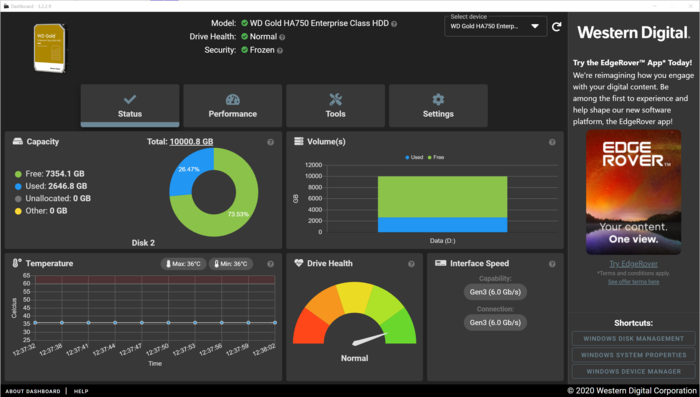Click the Western Digital logo
The width and height of the screenshot is (700, 397).
[x=633, y=33]
